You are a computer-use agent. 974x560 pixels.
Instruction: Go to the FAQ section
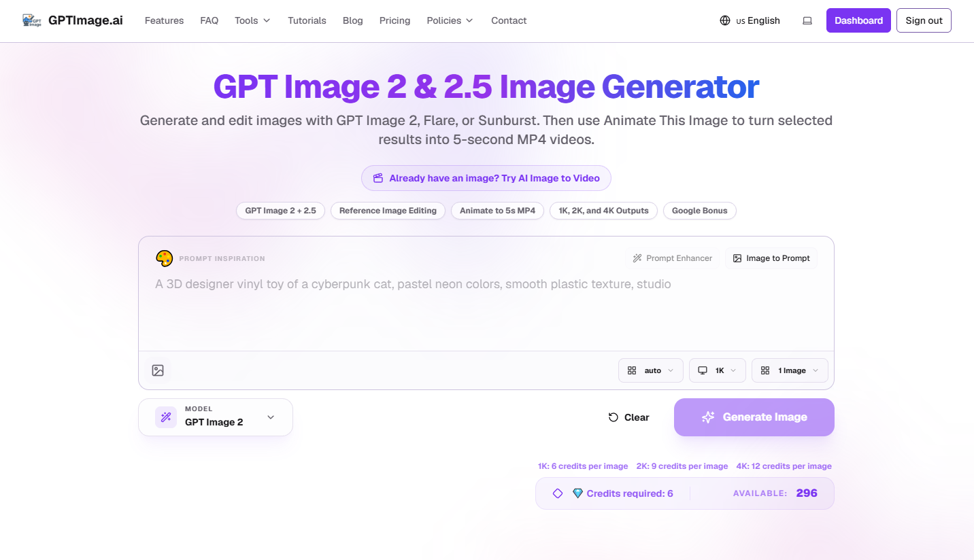pos(209,20)
